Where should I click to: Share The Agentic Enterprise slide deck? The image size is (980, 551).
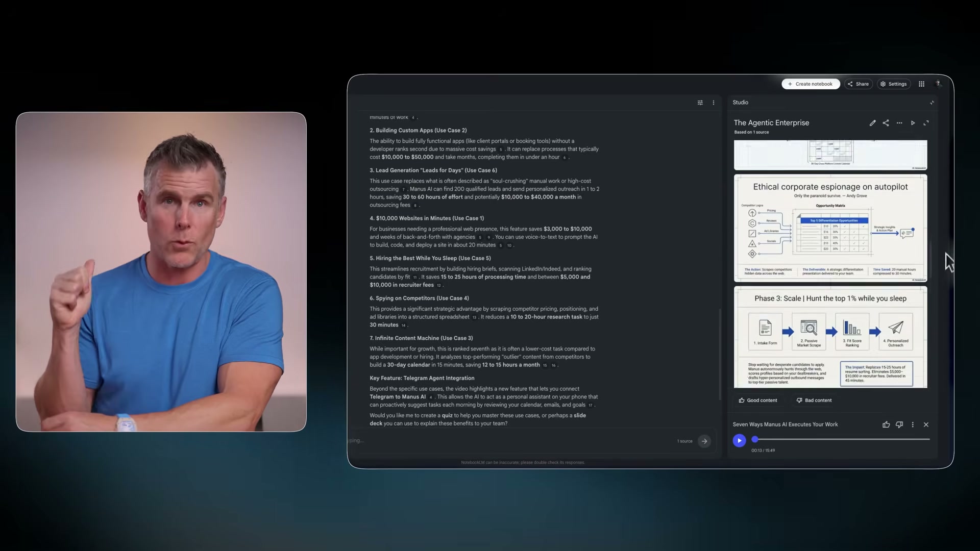point(886,123)
